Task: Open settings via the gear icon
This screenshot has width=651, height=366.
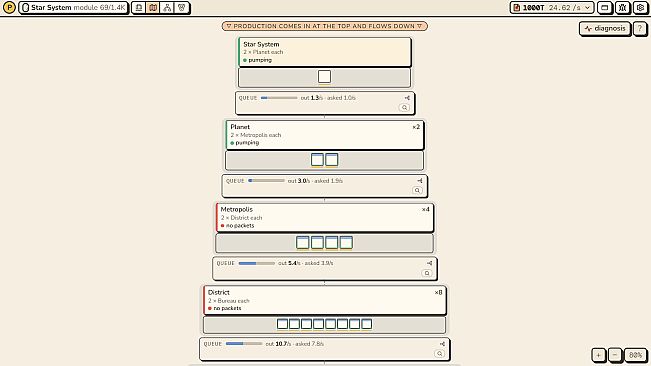Action: [x=641, y=7]
